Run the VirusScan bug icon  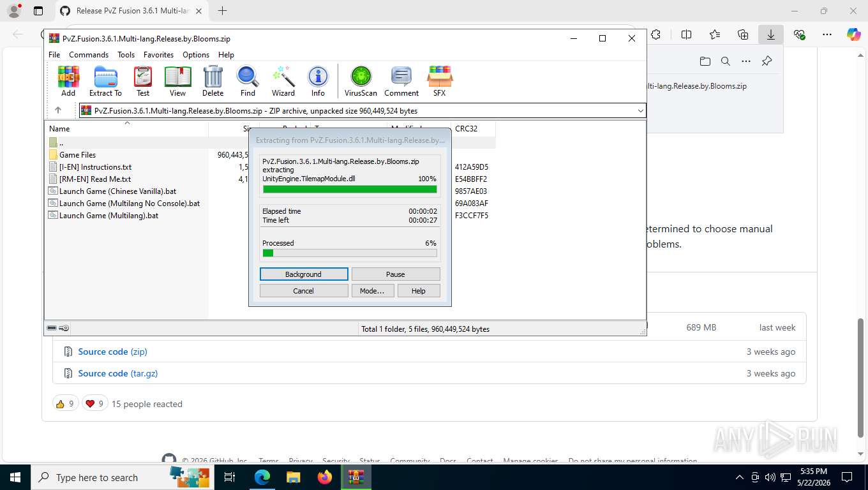tap(361, 81)
